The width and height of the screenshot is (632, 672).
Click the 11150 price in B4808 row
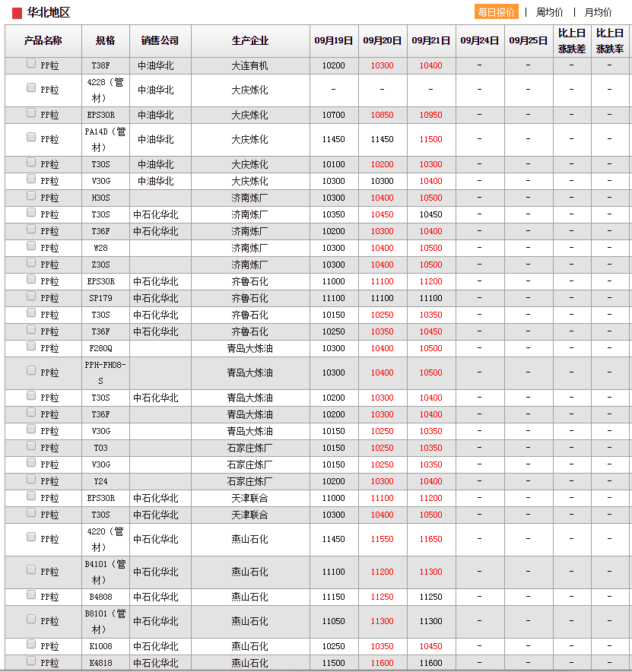coord(334,597)
